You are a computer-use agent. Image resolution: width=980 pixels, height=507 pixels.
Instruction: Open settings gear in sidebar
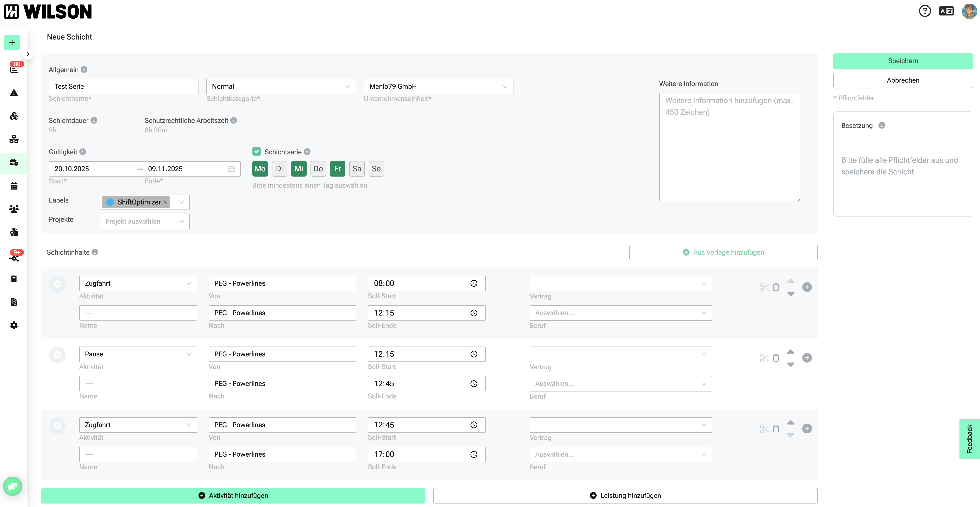pyautogui.click(x=14, y=325)
